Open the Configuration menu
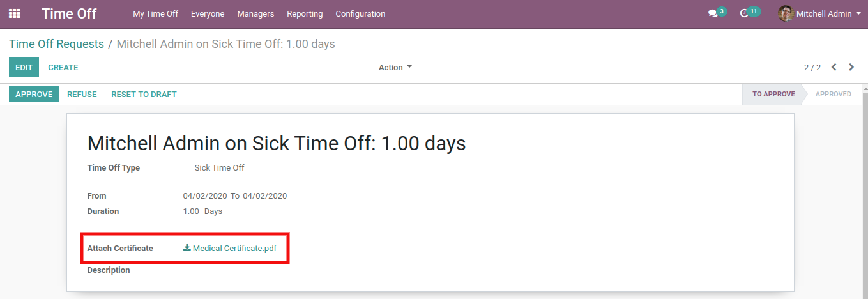The height and width of the screenshot is (299, 868). (x=360, y=13)
